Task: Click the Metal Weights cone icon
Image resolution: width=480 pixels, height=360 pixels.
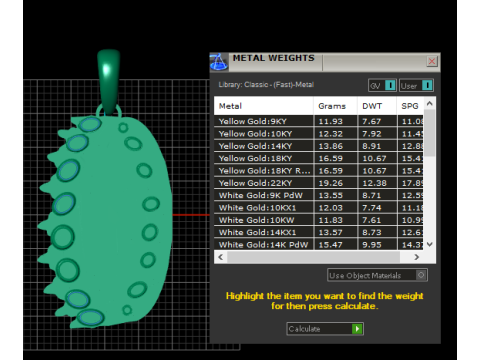Action: (219, 62)
